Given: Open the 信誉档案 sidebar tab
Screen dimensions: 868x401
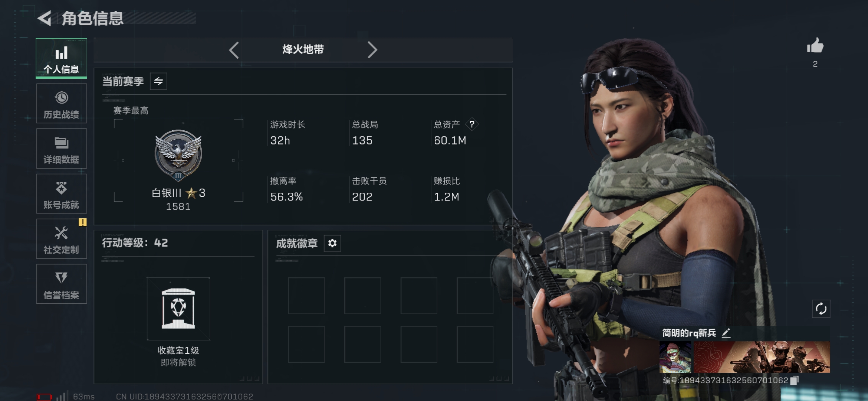Looking at the screenshot, I should coord(62,284).
